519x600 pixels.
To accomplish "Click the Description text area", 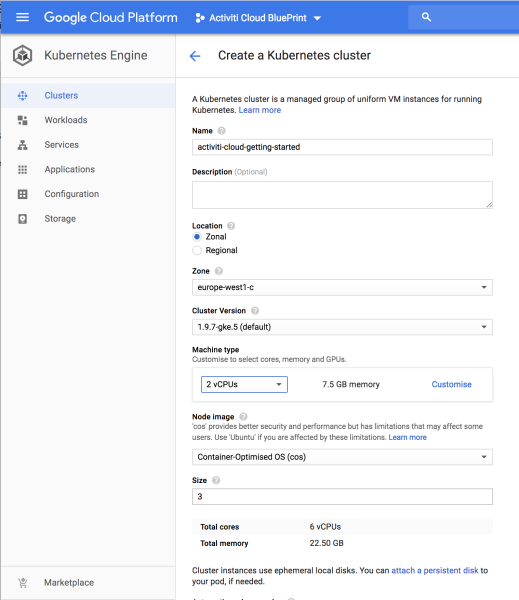I will tap(342, 195).
